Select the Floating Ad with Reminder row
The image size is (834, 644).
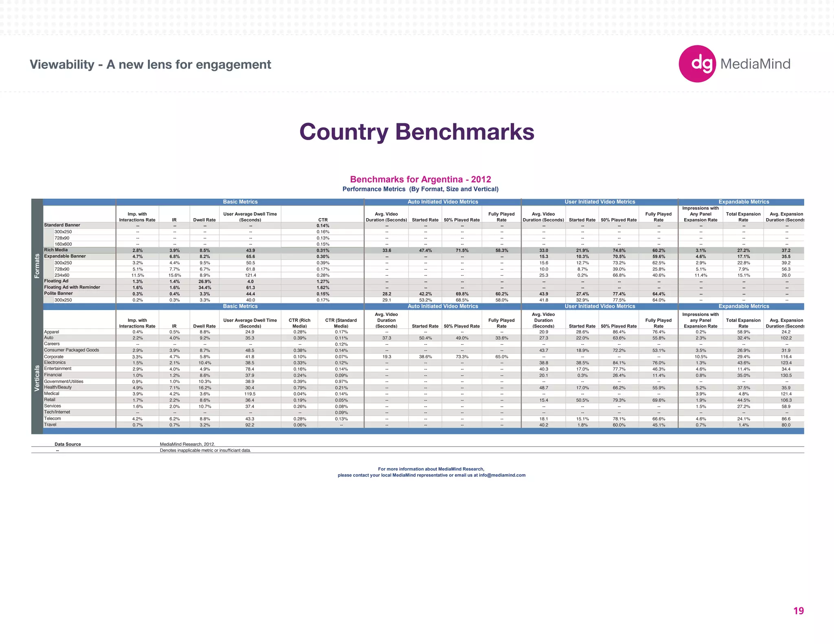coord(72,287)
